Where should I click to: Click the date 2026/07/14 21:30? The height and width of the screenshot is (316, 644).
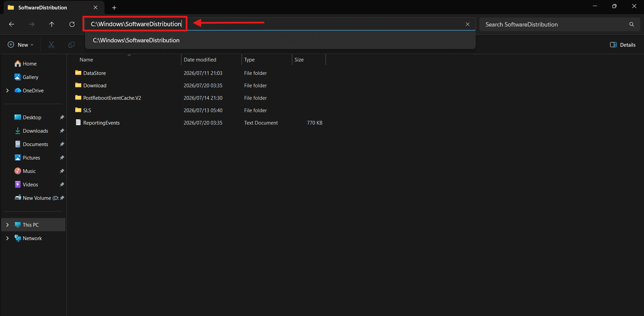point(203,98)
